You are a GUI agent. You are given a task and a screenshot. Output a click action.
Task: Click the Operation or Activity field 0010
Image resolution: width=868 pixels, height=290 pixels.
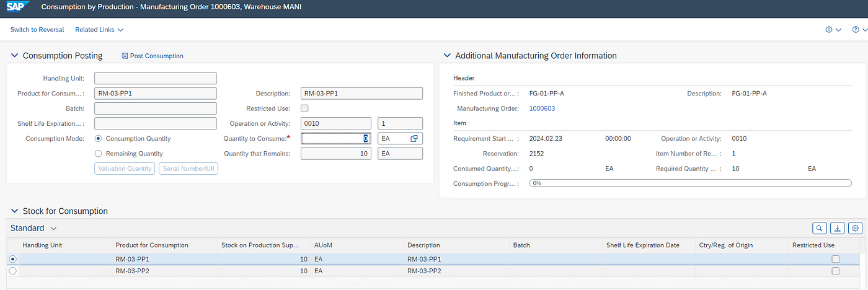336,123
